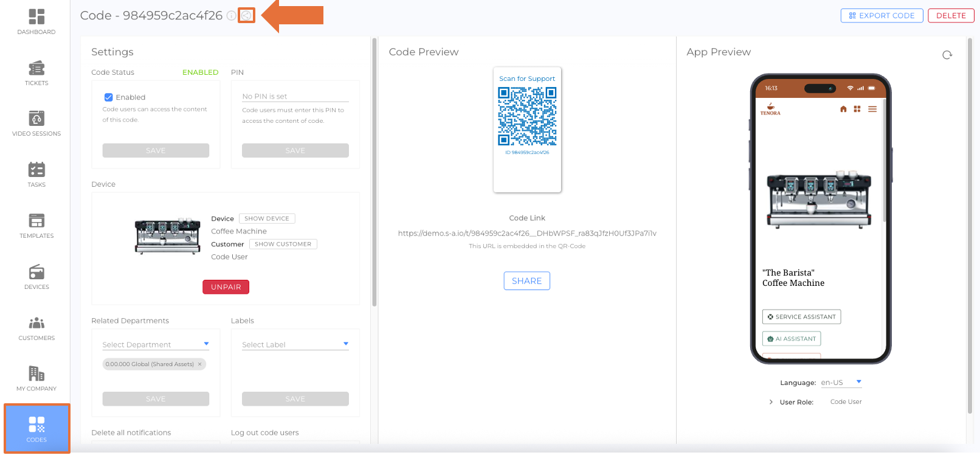
Task: Click the info icon next to code ID
Action: [231, 16]
